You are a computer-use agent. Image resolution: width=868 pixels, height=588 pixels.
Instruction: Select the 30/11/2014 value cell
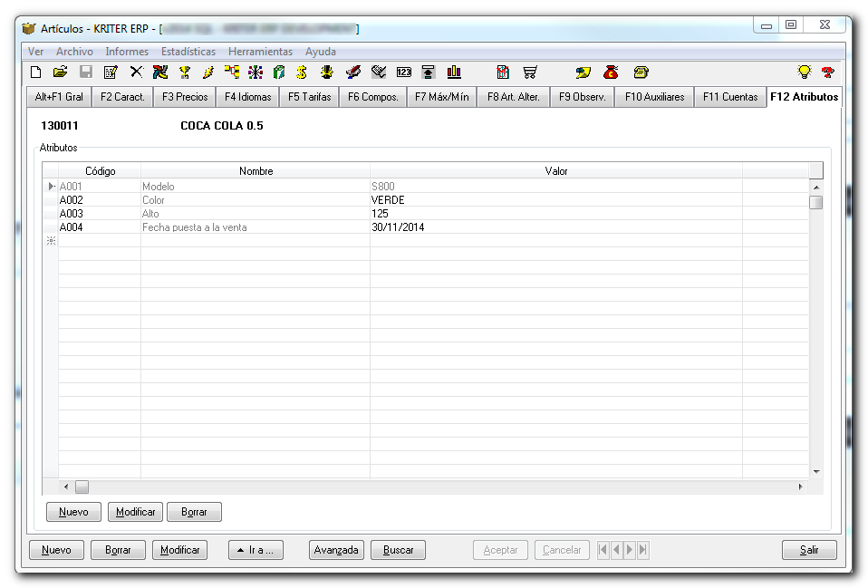click(556, 227)
